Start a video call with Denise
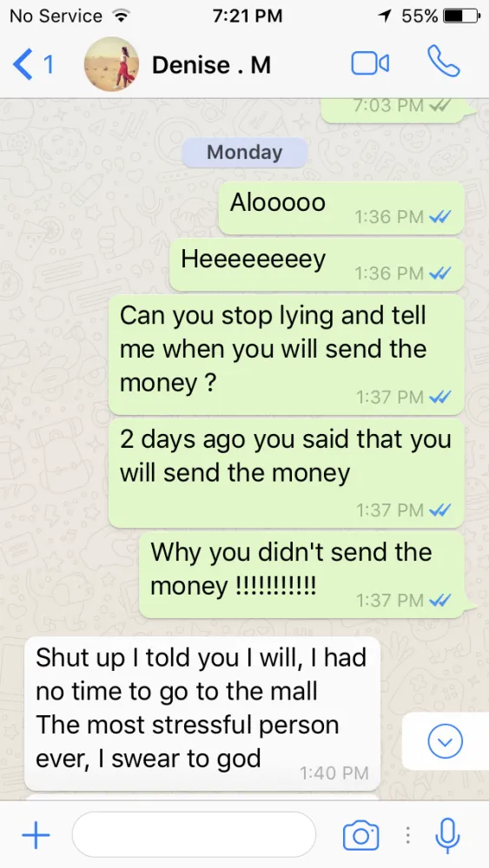Image resolution: width=489 pixels, height=868 pixels. point(370,63)
